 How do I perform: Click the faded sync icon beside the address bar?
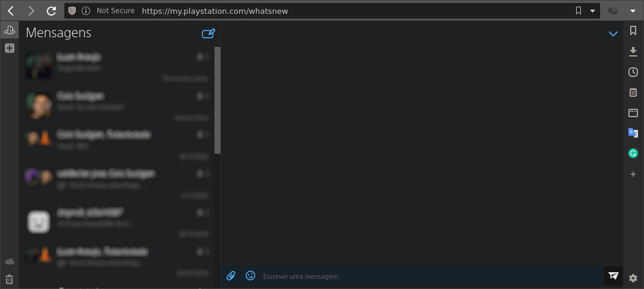tap(613, 11)
